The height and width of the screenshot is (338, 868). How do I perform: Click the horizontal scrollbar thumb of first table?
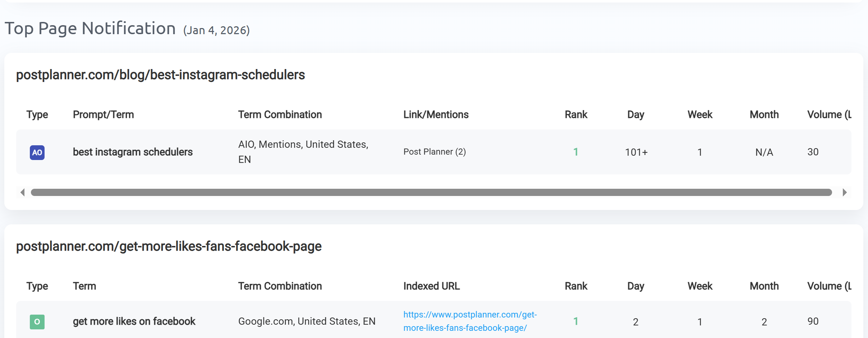pos(431,192)
